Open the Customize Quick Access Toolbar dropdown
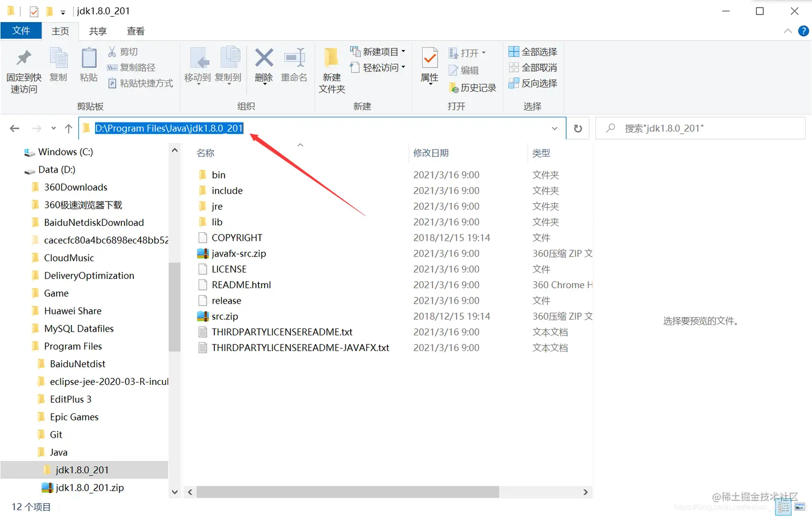This screenshot has height=516, width=812. pyautogui.click(x=63, y=12)
